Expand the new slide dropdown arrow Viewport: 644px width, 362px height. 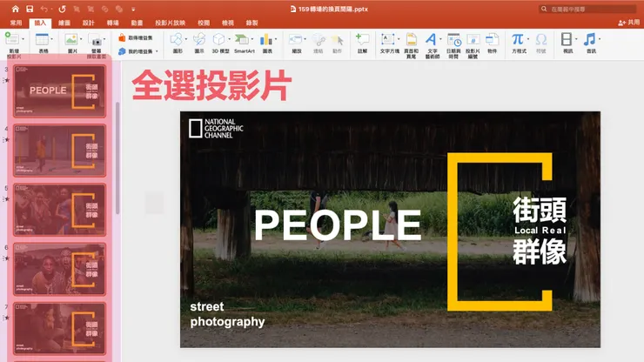pyautogui.click(x=23, y=39)
